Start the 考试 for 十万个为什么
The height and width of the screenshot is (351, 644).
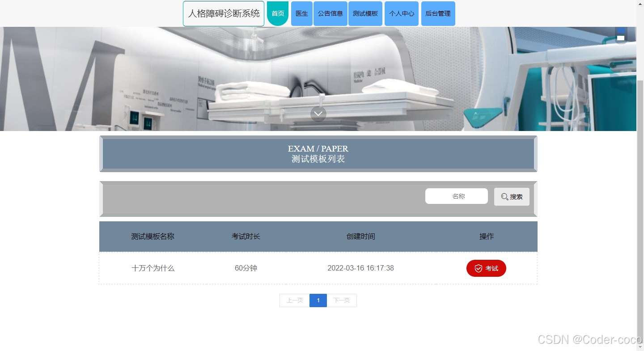(x=486, y=268)
